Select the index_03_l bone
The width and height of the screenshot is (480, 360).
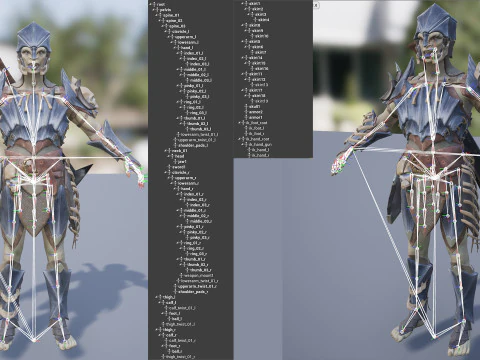coord(199,64)
